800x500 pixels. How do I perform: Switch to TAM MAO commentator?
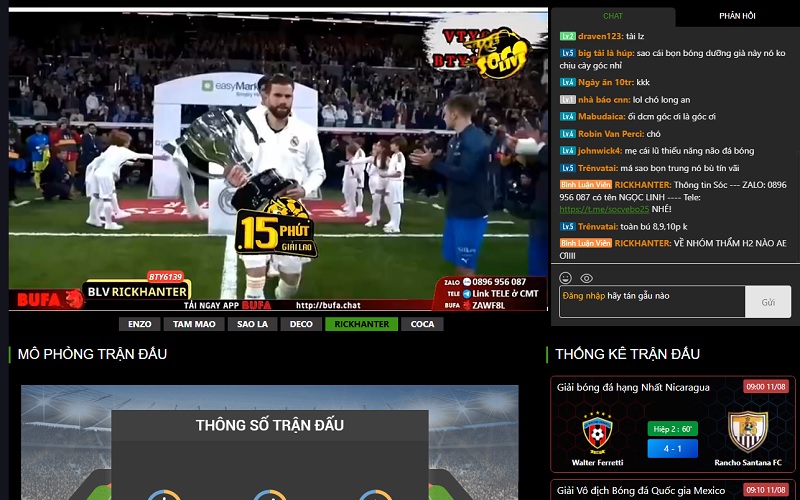point(194,324)
